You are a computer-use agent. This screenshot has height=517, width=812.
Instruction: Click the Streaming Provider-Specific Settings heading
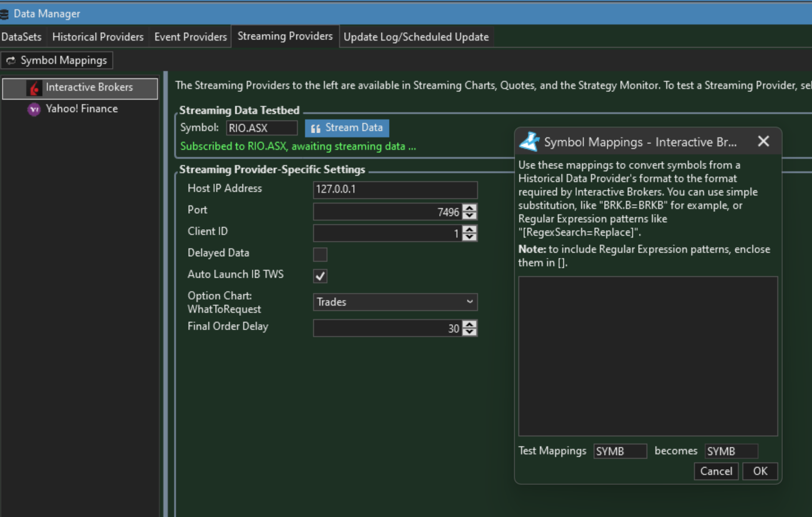click(272, 170)
